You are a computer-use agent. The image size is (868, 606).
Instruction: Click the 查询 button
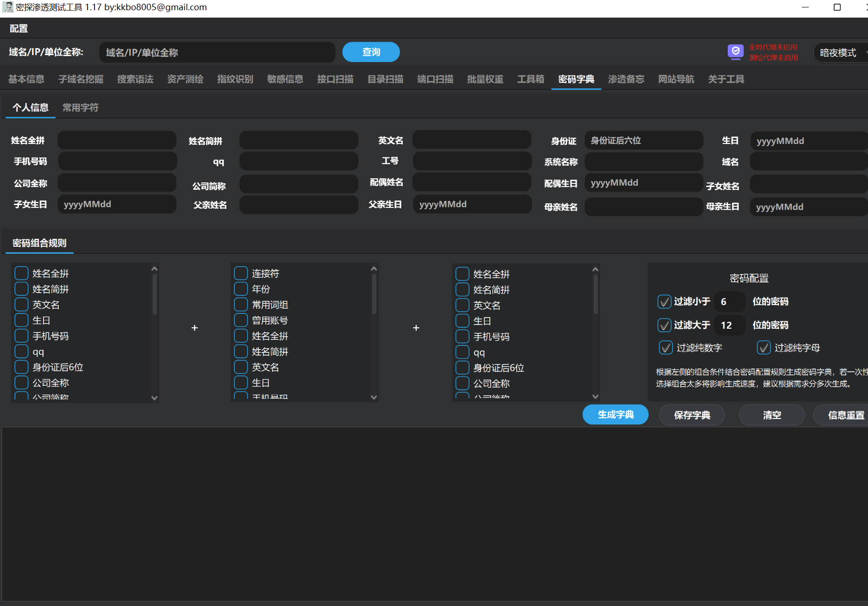pos(371,52)
